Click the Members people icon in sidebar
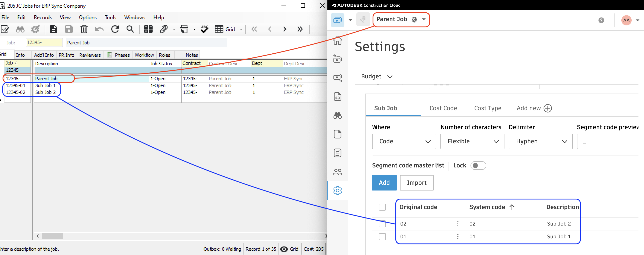Viewport: 644px width, 255px height. [338, 172]
